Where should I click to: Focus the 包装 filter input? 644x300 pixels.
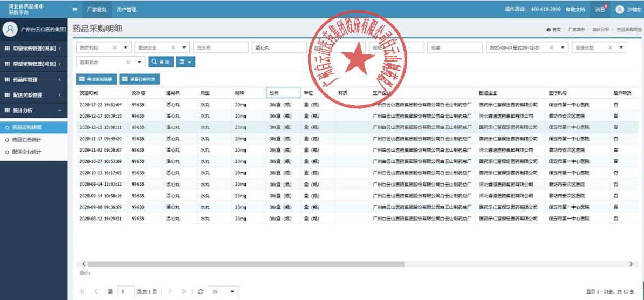pos(455,47)
